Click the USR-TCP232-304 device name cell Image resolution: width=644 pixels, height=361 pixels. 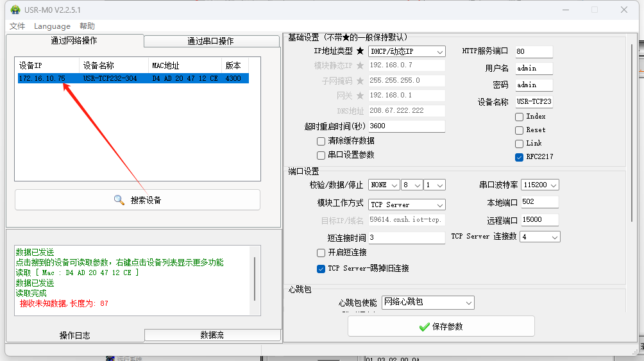point(110,78)
